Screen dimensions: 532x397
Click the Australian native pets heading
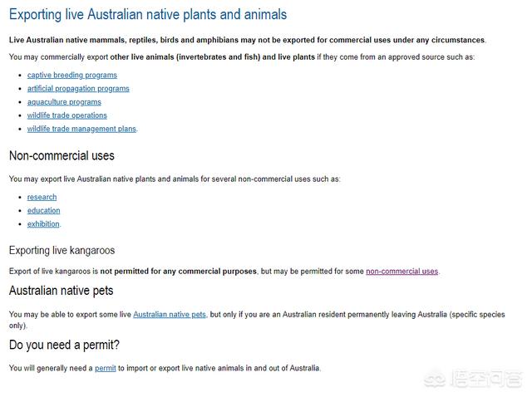pos(61,291)
